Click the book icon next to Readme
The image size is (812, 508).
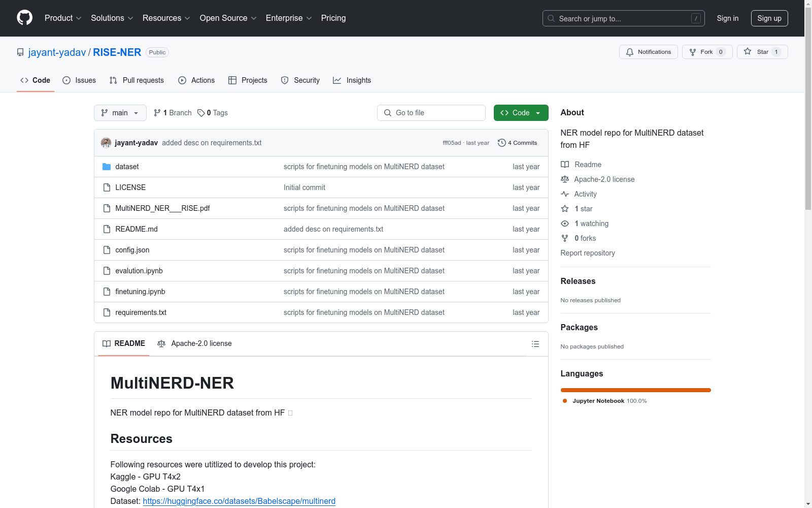pyautogui.click(x=565, y=165)
